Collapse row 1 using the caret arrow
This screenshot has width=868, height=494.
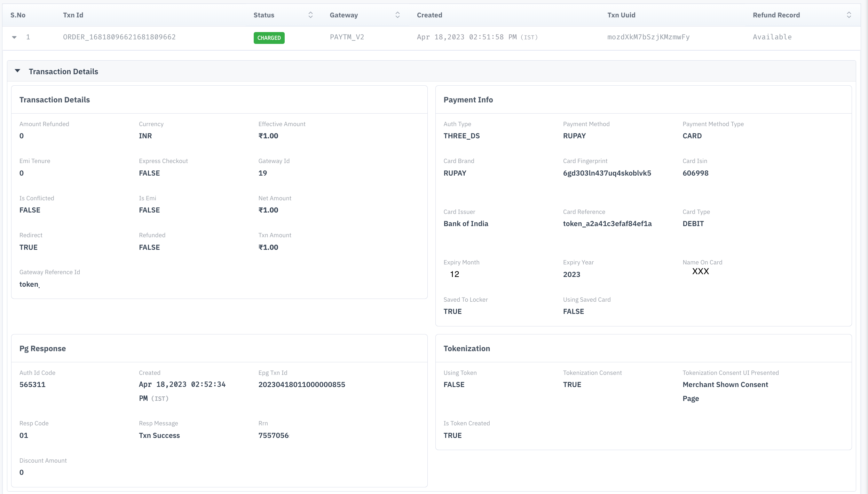pos(14,37)
